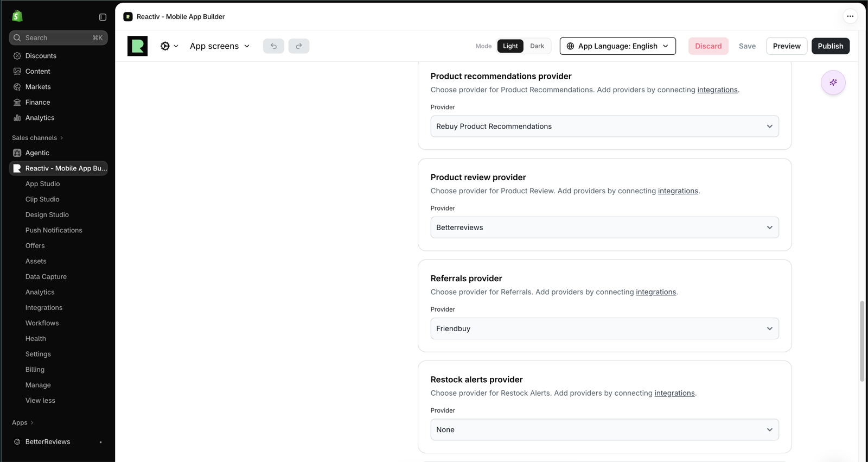Image resolution: width=868 pixels, height=462 pixels.
Task: Collapse the sidebar panel icon
Action: [103, 17]
